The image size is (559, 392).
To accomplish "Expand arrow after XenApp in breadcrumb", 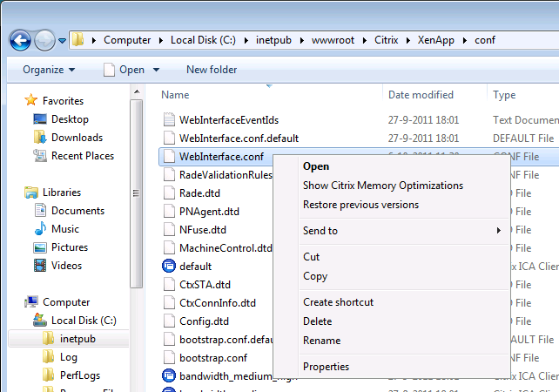I will click(464, 40).
